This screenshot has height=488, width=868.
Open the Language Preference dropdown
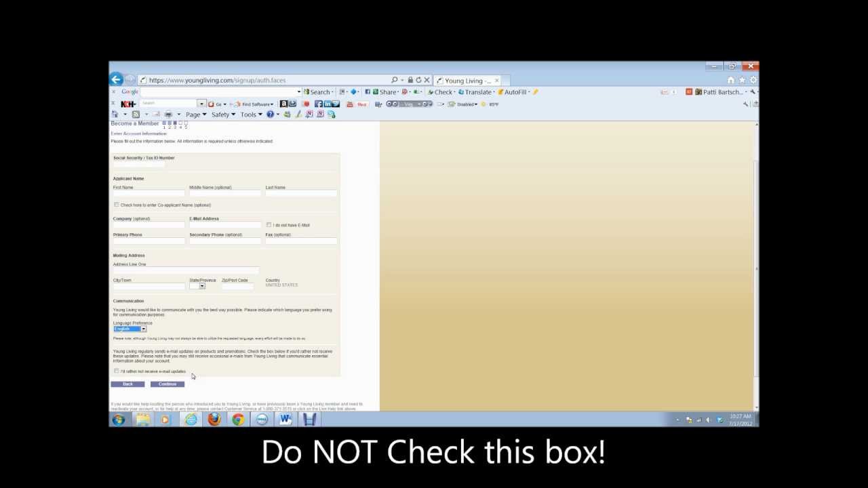click(143, 329)
